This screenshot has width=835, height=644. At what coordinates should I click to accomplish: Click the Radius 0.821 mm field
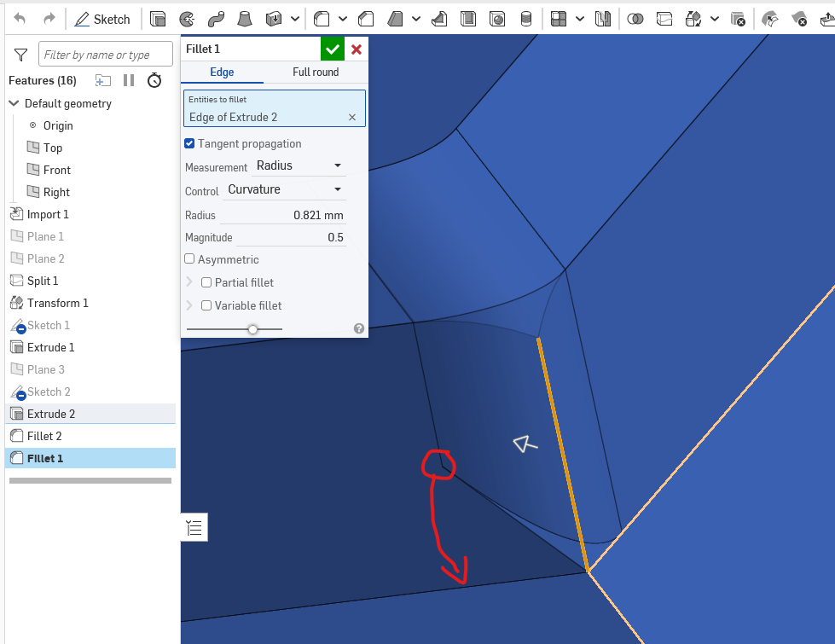click(x=283, y=215)
